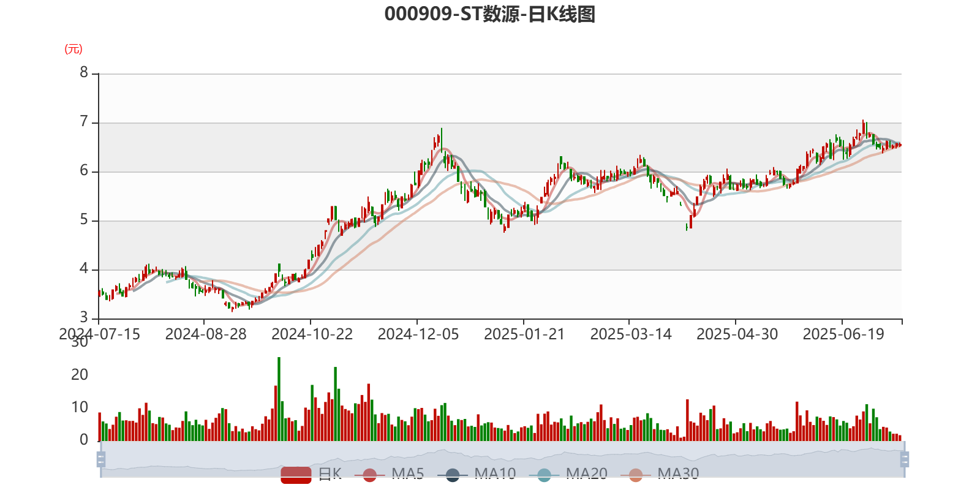Toggle the MA10 line legend

[477, 474]
